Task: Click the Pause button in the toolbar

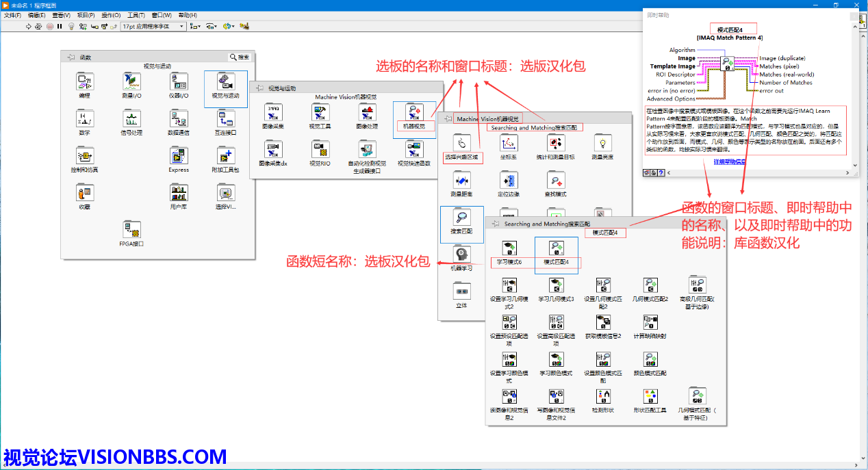Action: (60, 26)
